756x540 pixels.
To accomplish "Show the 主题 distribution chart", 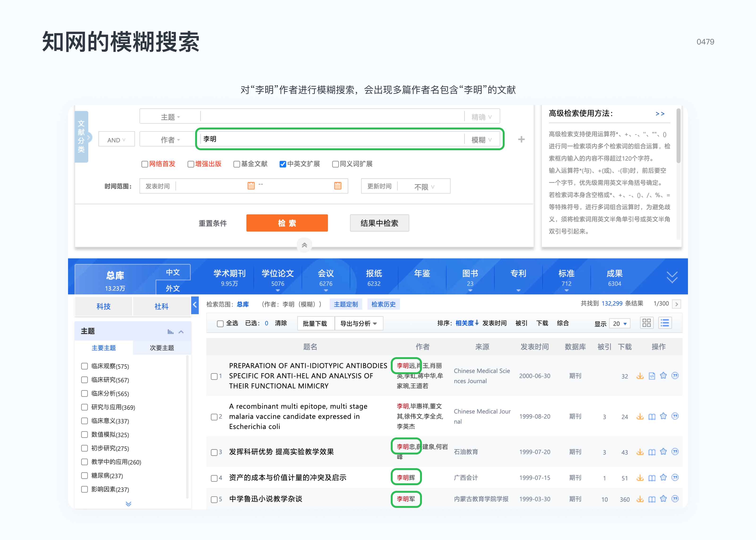I will (170, 332).
